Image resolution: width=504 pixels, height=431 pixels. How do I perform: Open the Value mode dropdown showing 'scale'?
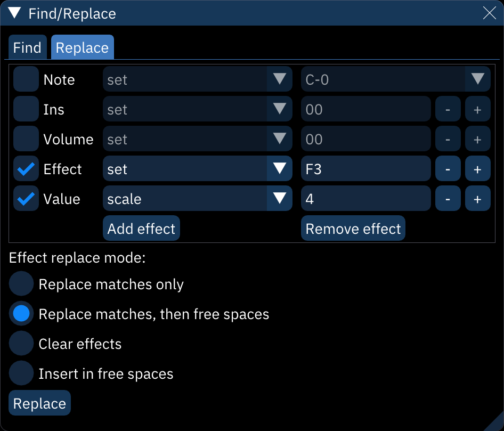tap(197, 198)
